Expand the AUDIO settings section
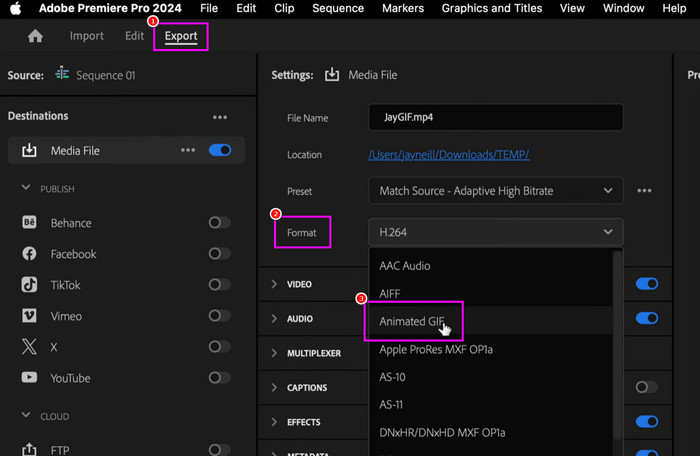Image resolution: width=700 pixels, height=456 pixels. pos(274,318)
